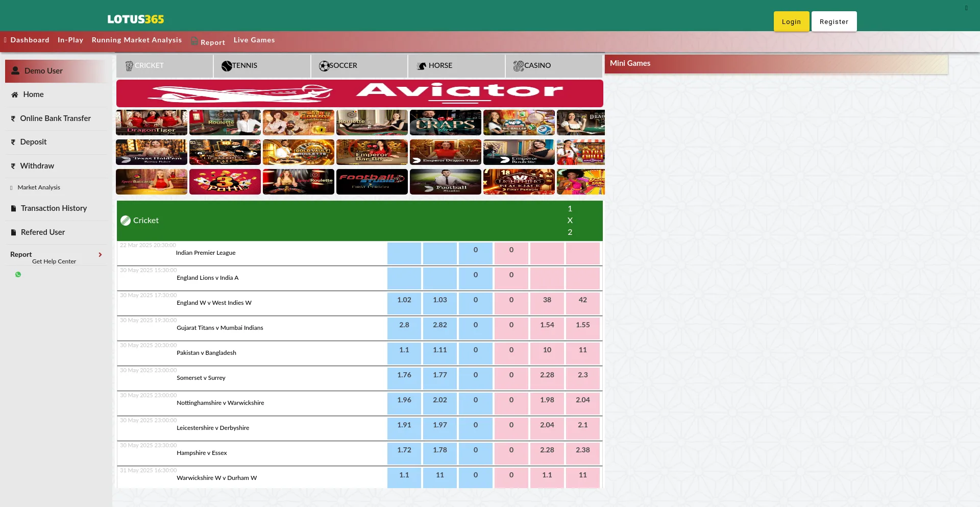Click the rupee icon beside Deposit
The height and width of the screenshot is (507, 980).
[13, 142]
